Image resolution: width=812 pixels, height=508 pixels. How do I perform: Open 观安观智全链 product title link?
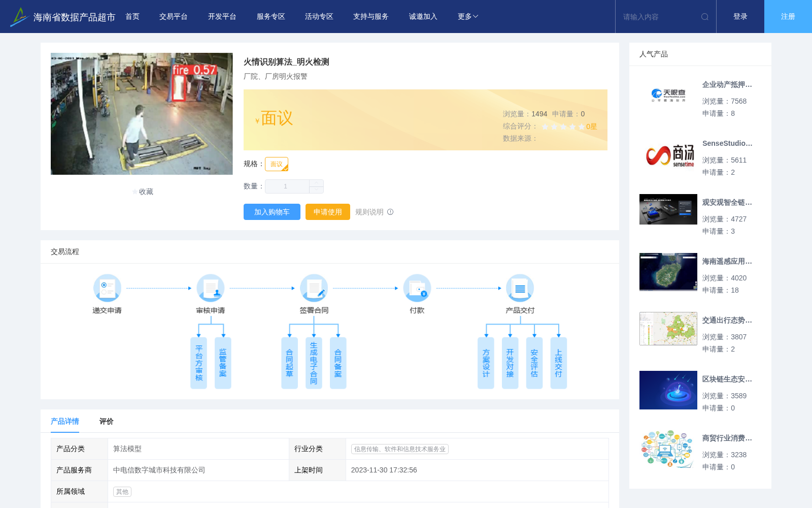[x=727, y=203]
